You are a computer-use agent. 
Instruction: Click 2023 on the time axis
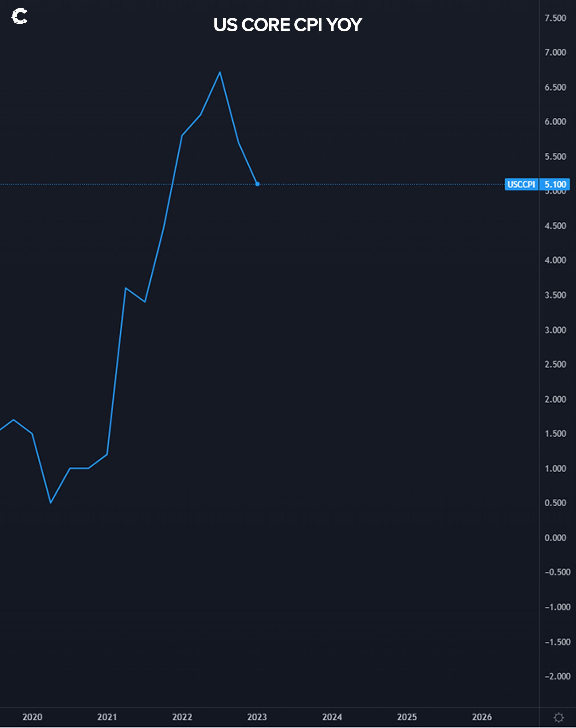(257, 717)
